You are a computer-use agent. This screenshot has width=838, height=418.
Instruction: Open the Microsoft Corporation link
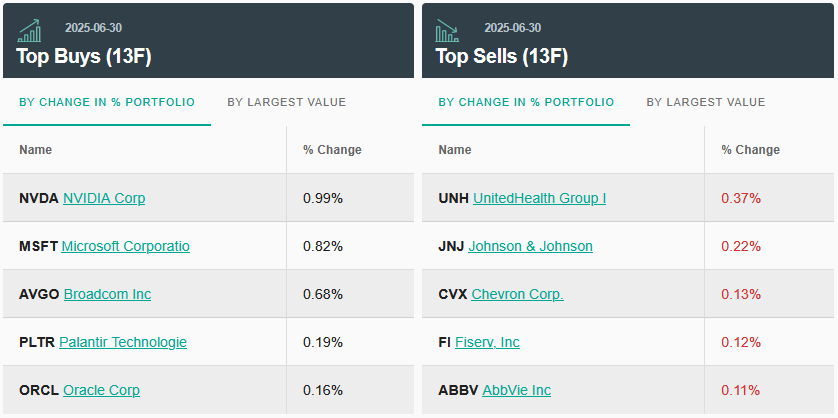tap(125, 246)
